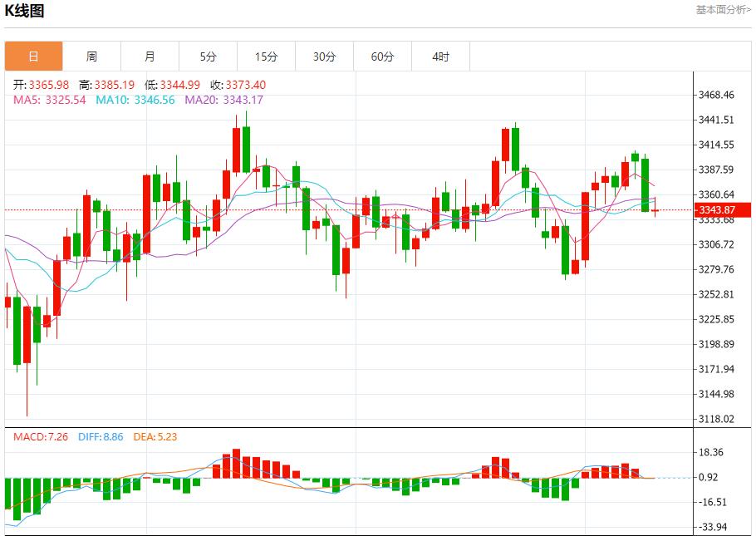Switch to the 30分 chart period
756x536 pixels.
tap(325, 57)
